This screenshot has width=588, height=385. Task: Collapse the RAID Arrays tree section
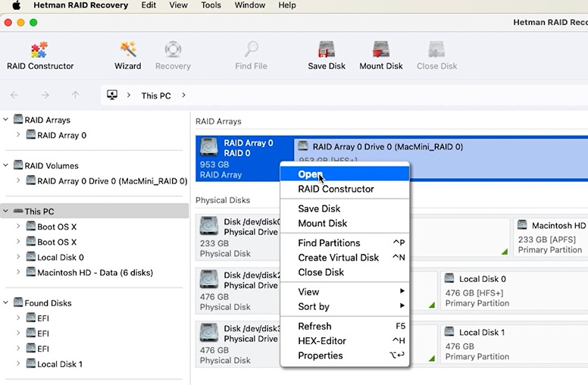pyautogui.click(x=5, y=119)
